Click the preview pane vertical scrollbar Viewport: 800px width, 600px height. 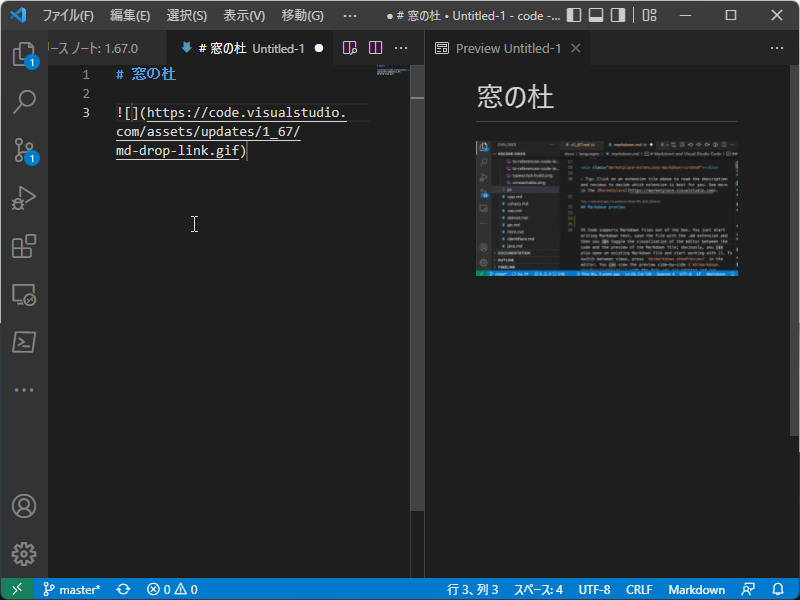[x=794, y=251]
